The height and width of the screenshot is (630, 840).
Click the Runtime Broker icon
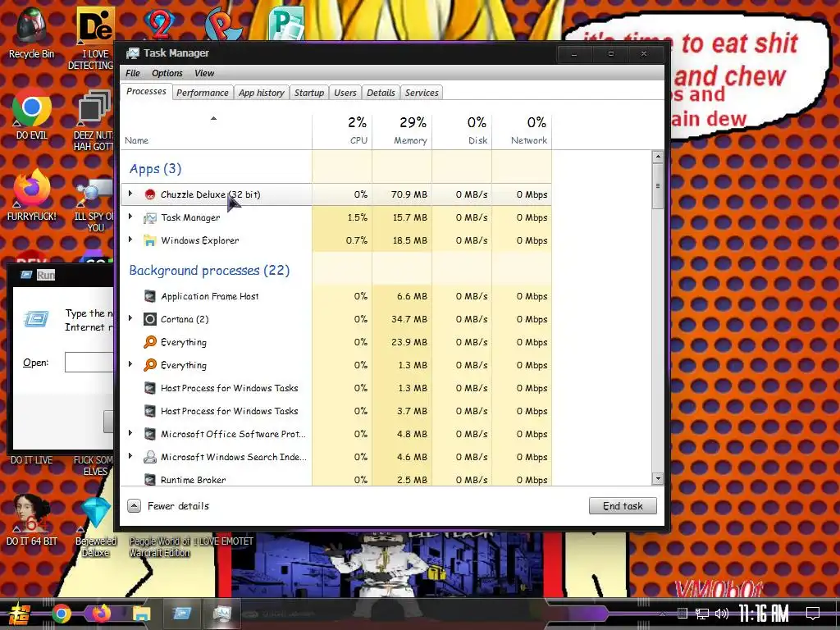[150, 479]
